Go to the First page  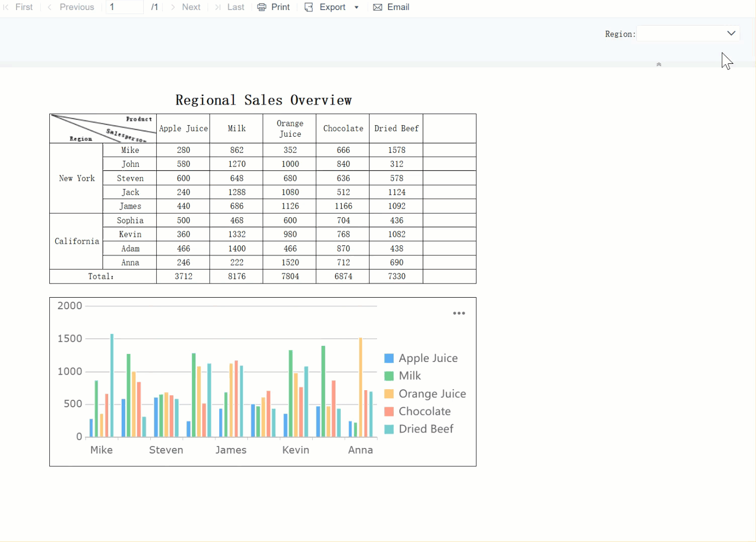pos(18,7)
